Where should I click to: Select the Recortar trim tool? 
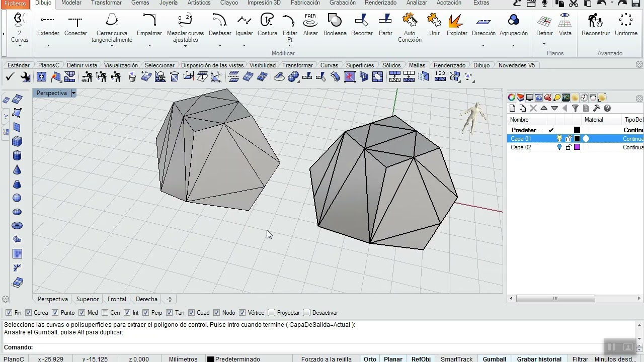[362, 25]
